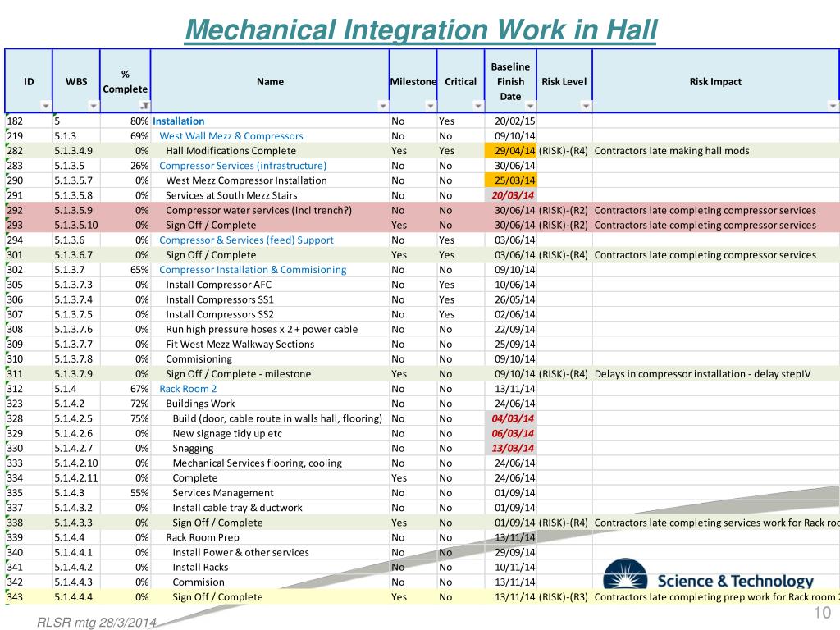Open the Baseline Finish Date filter dropdown
The height and width of the screenshot is (630, 840).
click(x=530, y=106)
